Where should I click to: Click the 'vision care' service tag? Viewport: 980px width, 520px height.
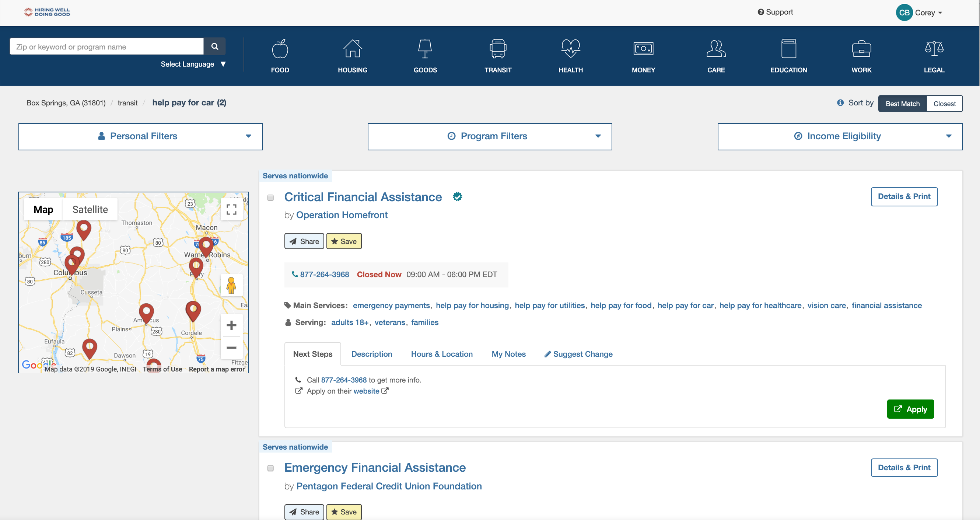pos(826,305)
